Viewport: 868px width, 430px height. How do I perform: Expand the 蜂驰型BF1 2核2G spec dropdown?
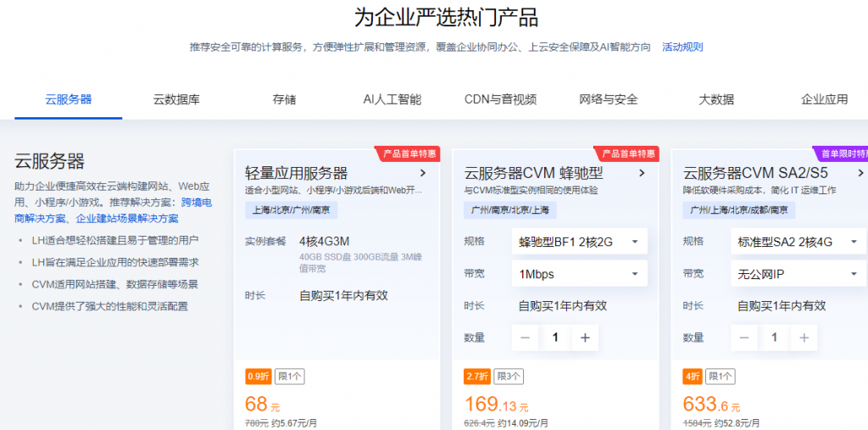[x=579, y=242]
